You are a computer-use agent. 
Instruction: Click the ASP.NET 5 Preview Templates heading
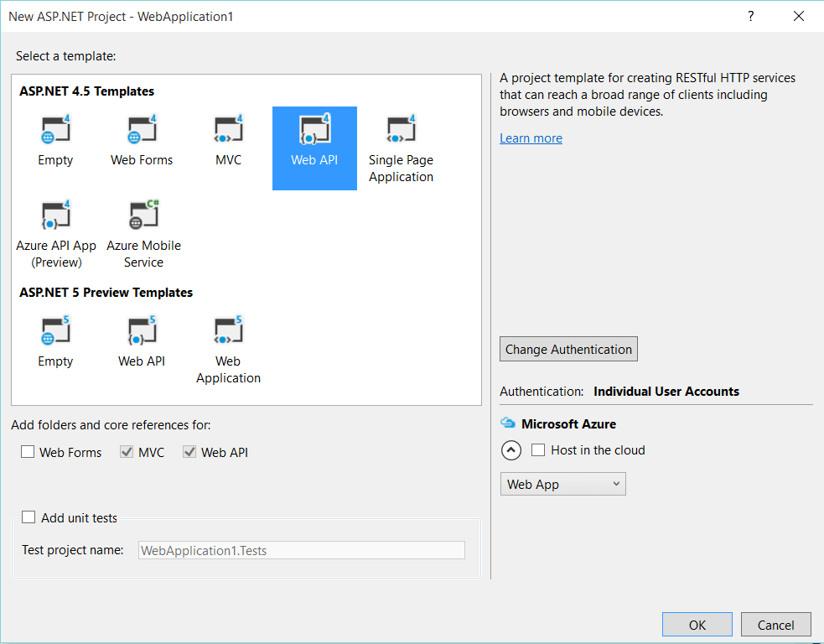click(106, 293)
